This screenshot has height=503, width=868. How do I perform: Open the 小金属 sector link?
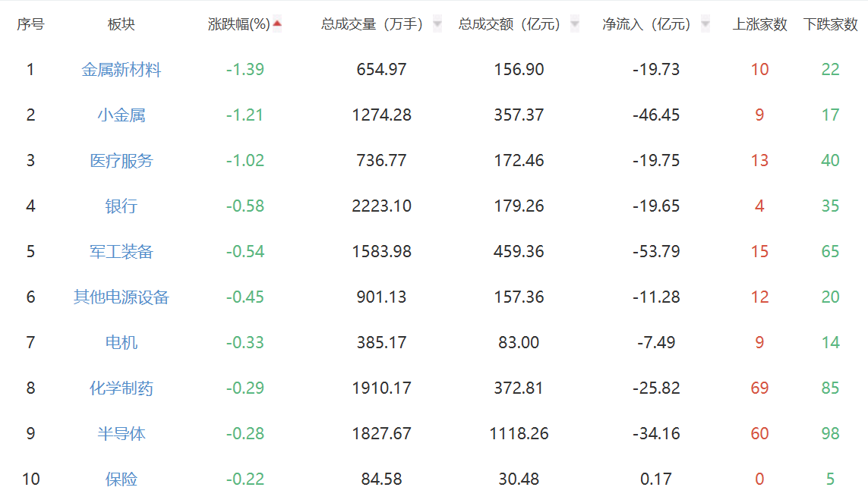click(122, 115)
